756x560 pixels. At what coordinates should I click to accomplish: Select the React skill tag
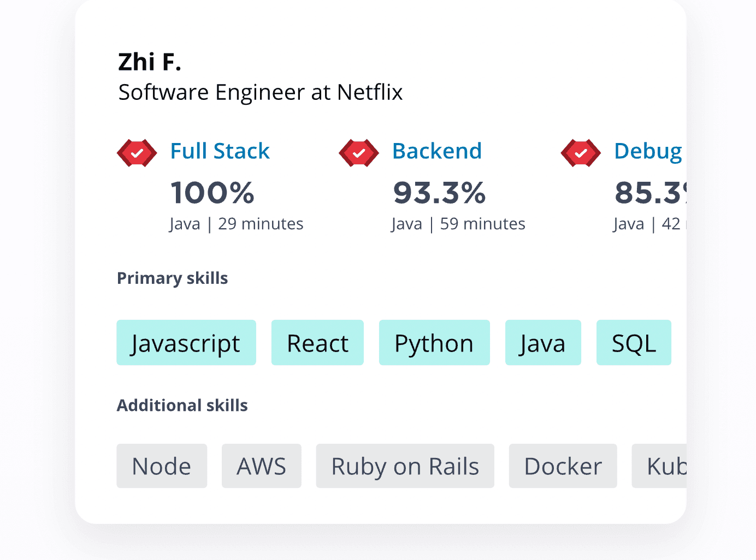click(317, 343)
